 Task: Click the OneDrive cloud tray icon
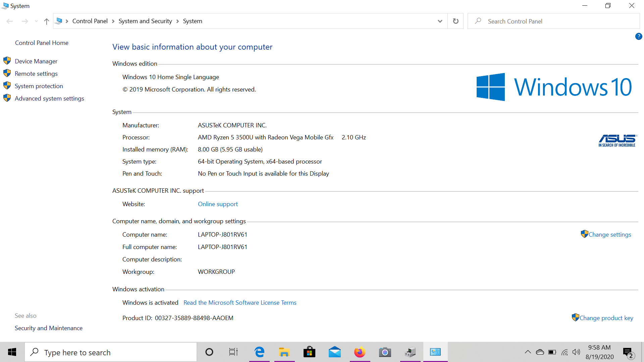click(x=540, y=352)
